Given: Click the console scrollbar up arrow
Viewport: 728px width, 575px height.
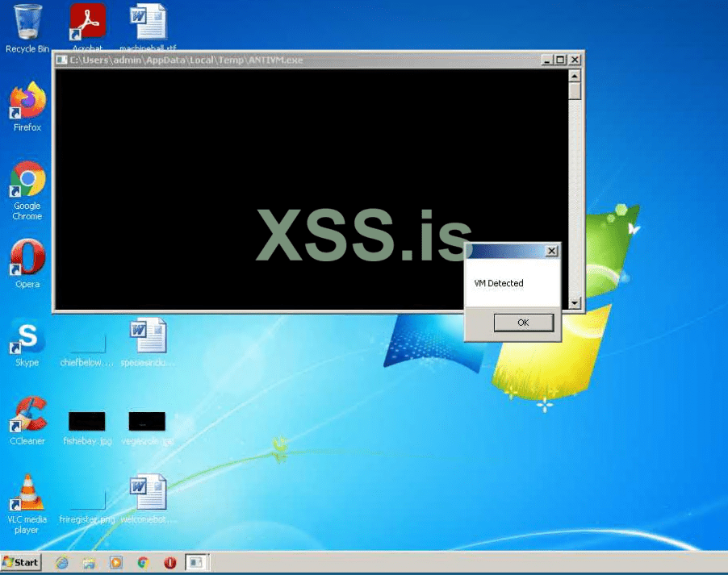Looking at the screenshot, I should tap(575, 76).
